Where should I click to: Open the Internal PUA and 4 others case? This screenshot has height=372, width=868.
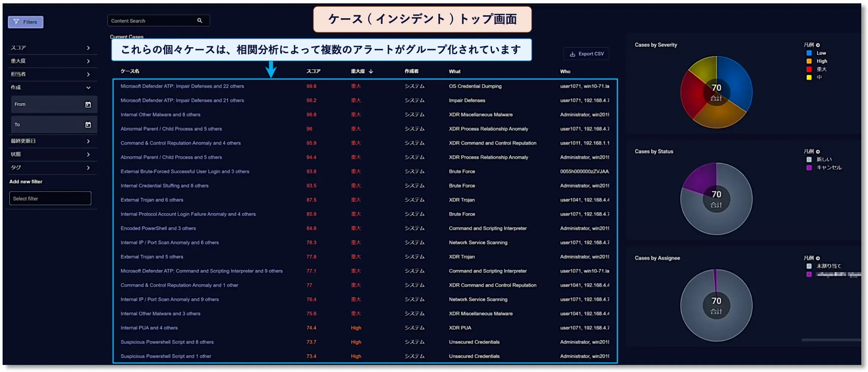(149, 328)
